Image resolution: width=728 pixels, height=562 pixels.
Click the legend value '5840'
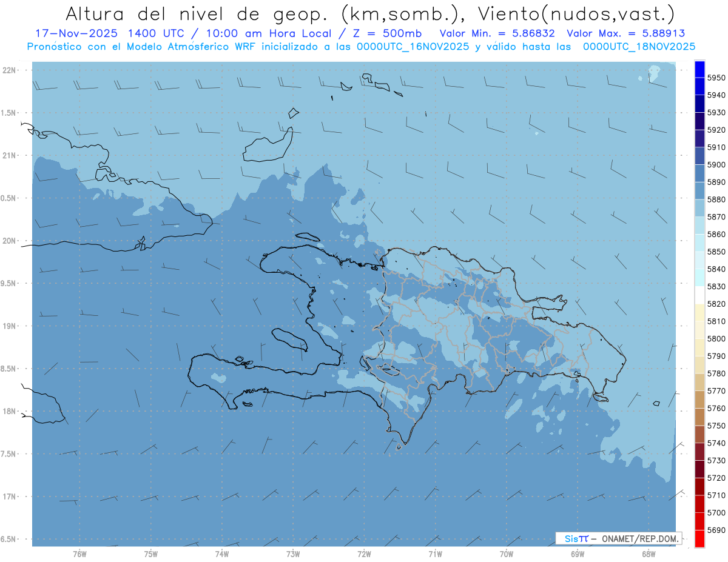pos(716,269)
